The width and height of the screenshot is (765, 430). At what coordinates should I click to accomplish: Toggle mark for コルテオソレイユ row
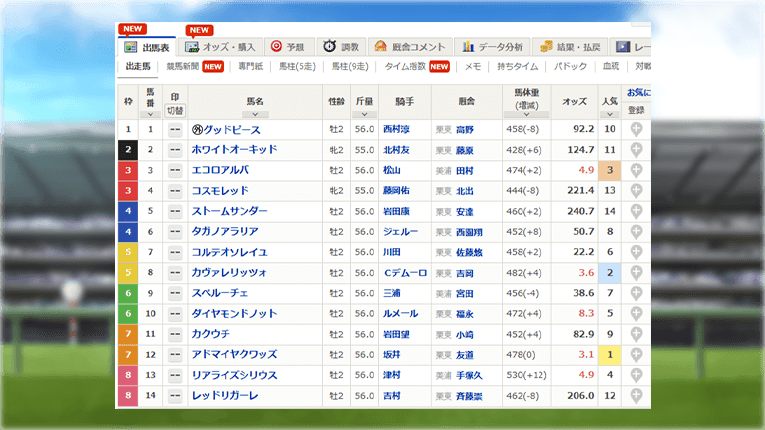click(x=175, y=253)
